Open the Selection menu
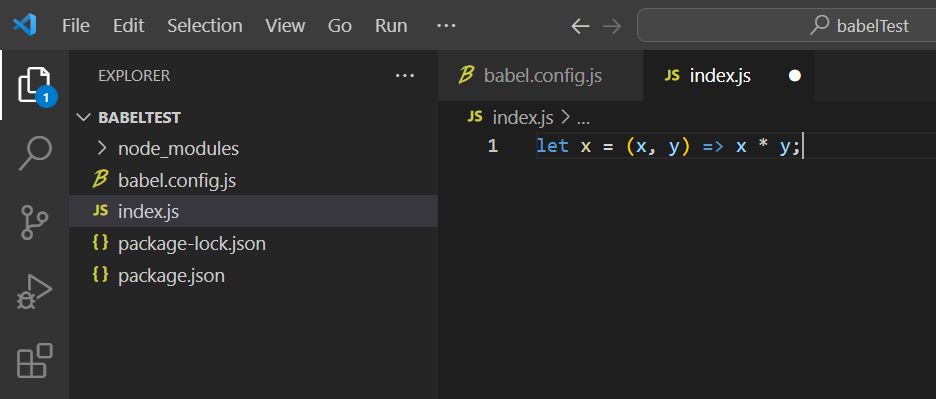 (x=205, y=26)
